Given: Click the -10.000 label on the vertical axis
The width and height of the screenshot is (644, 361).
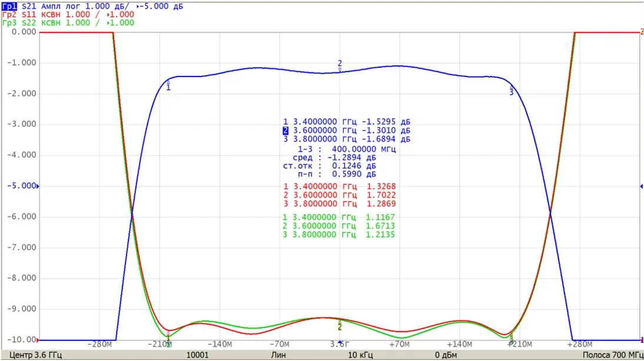Looking at the screenshot, I should pyautogui.click(x=22, y=340).
